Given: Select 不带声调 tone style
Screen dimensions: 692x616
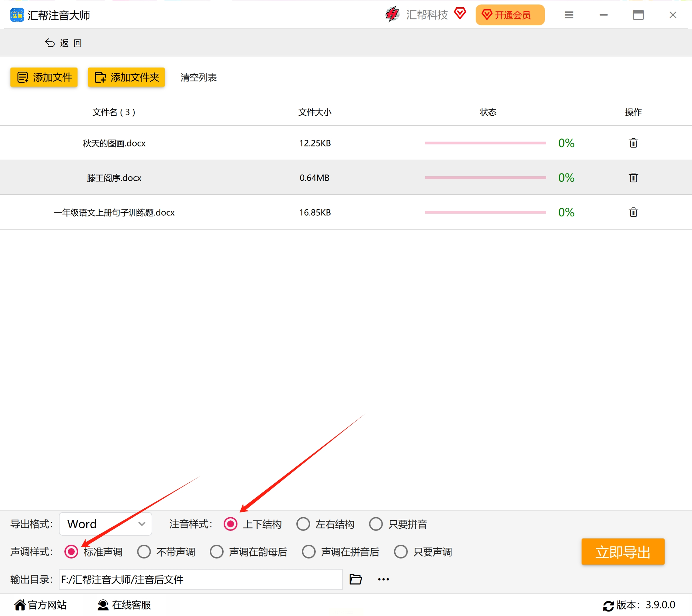Looking at the screenshot, I should point(144,552).
